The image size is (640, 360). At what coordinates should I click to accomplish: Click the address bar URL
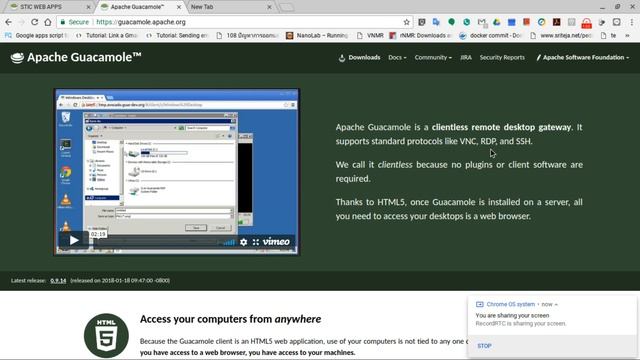point(141,22)
